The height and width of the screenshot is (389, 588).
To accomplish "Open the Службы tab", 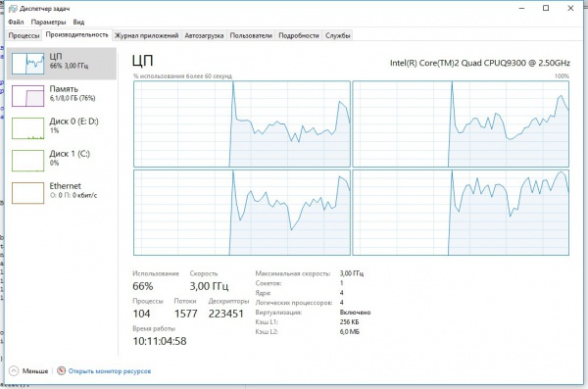I will [338, 35].
